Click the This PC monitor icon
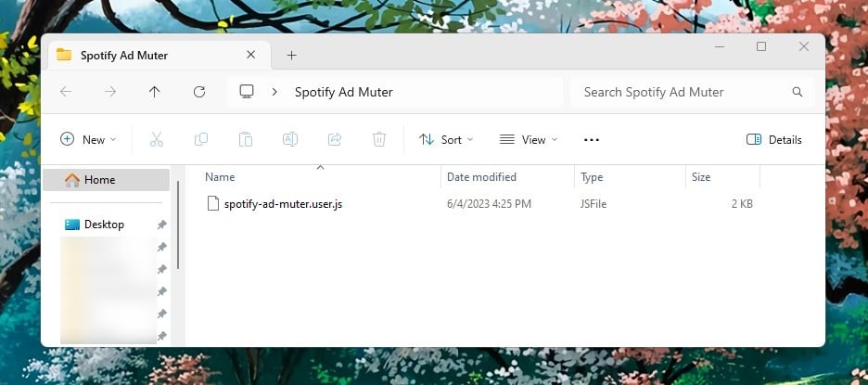Screen dimensions: 868x385 pyautogui.click(x=247, y=92)
